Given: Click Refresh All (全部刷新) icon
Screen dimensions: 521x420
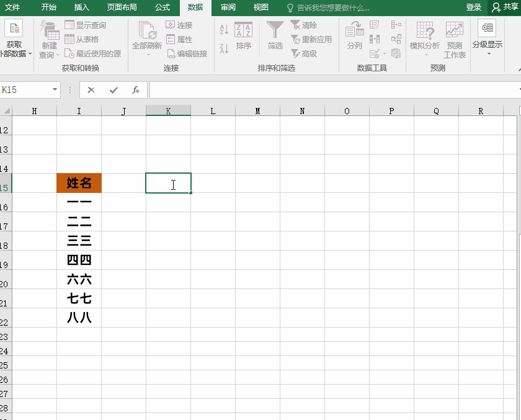Looking at the screenshot, I should [x=147, y=30].
